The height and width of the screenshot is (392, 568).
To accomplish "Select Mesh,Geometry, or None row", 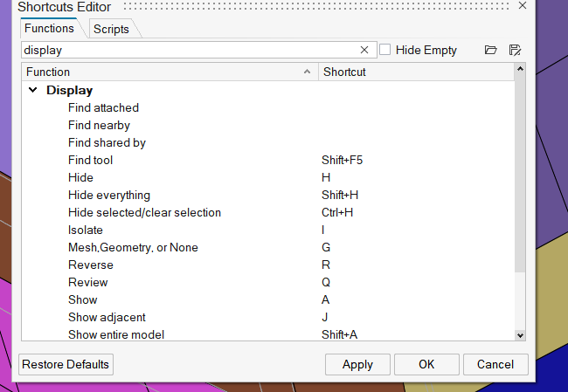I will click(268, 247).
